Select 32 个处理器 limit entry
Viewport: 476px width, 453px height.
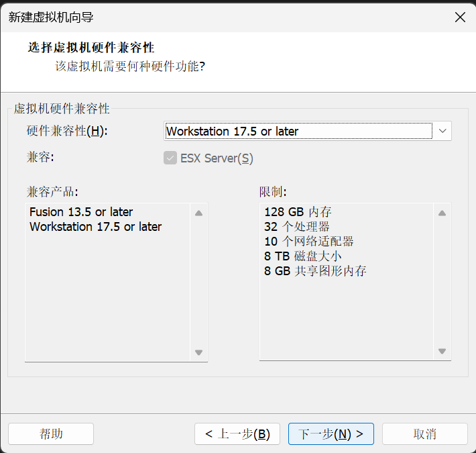point(296,227)
